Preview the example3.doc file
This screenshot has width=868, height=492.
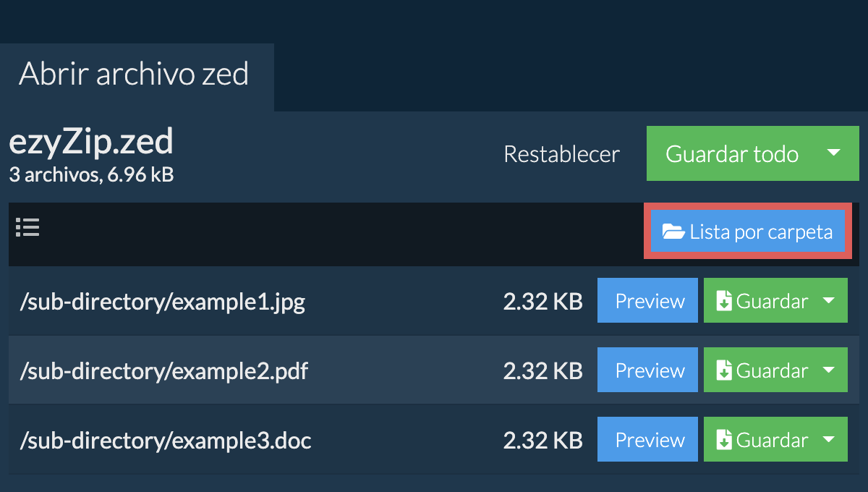pyautogui.click(x=647, y=440)
